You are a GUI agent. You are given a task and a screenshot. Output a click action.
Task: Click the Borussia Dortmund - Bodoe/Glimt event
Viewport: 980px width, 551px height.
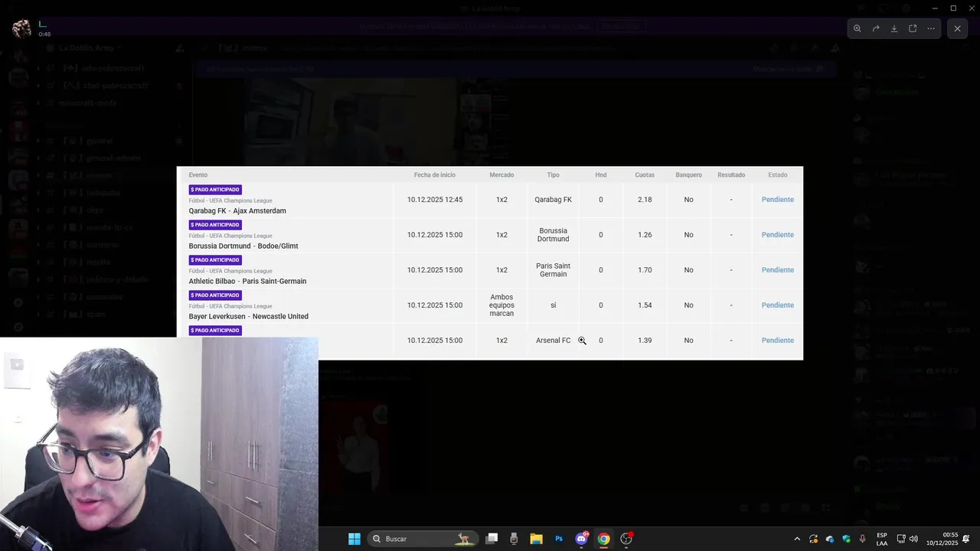coord(243,246)
